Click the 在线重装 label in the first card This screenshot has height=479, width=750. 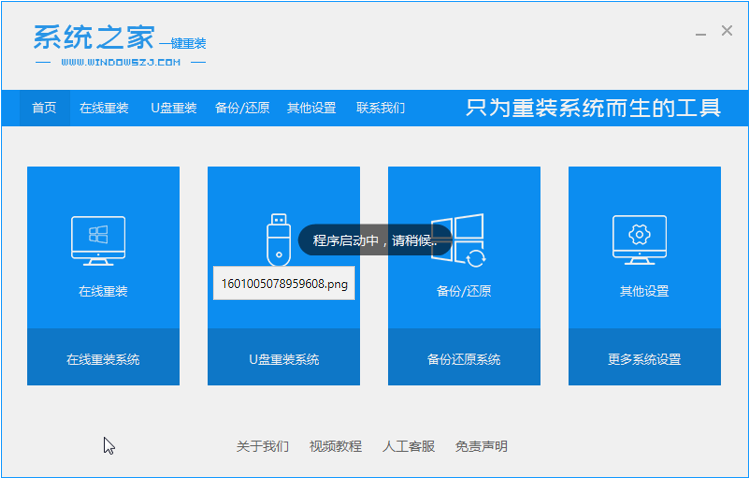tap(103, 291)
